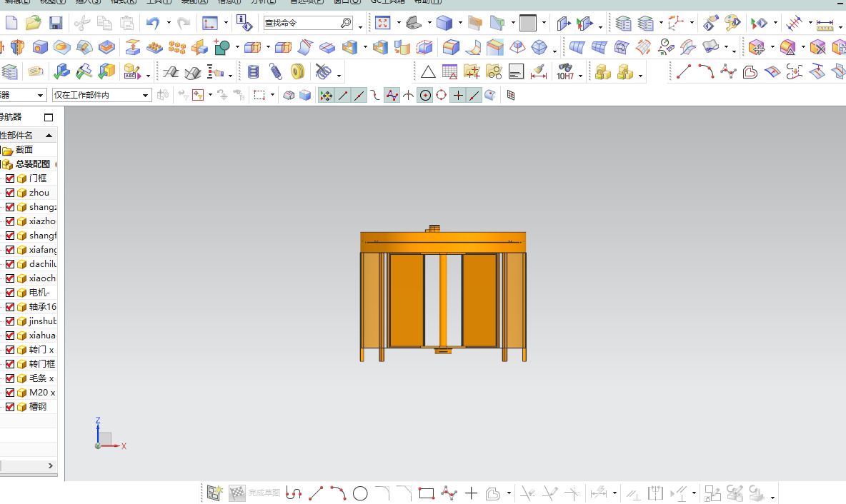Viewport: 846px width, 504px height.
Task: Select the Arc curve tool in top toolbar
Action: tap(706, 71)
